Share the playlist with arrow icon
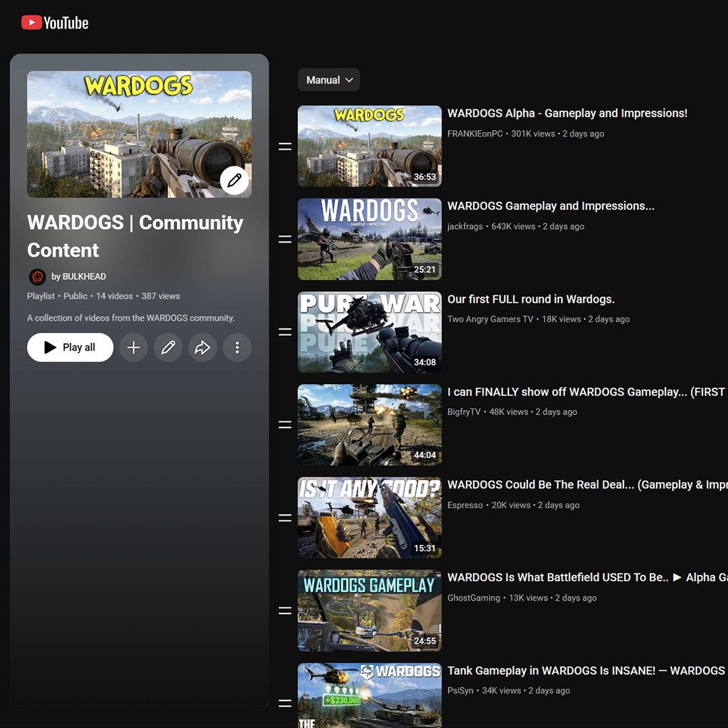This screenshot has height=728, width=728. 202,347
